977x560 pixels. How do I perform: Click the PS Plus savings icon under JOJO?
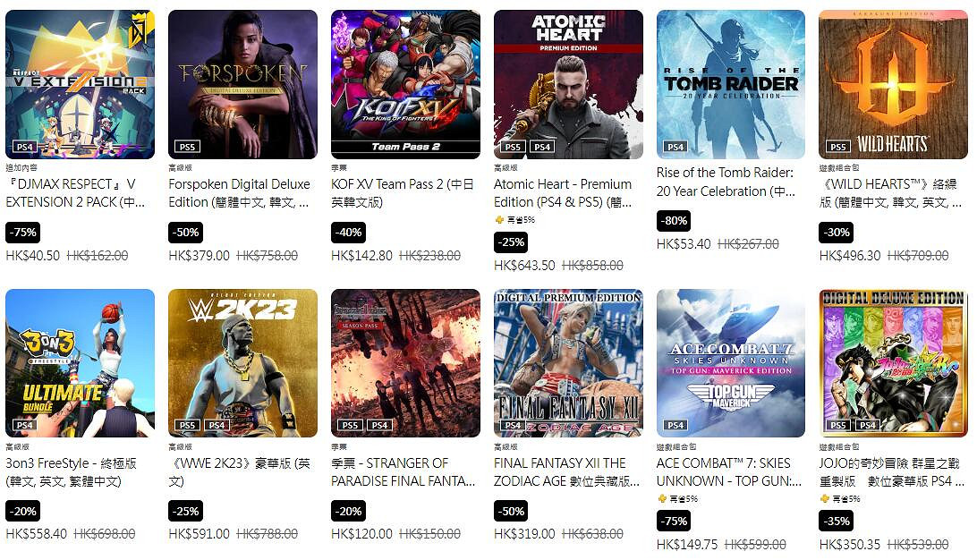824,498
